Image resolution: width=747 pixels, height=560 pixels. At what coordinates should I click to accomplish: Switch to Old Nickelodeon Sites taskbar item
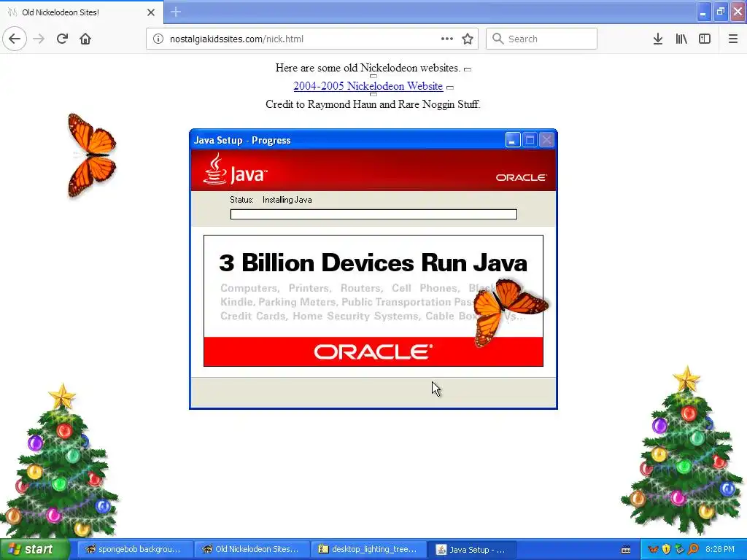click(x=252, y=549)
